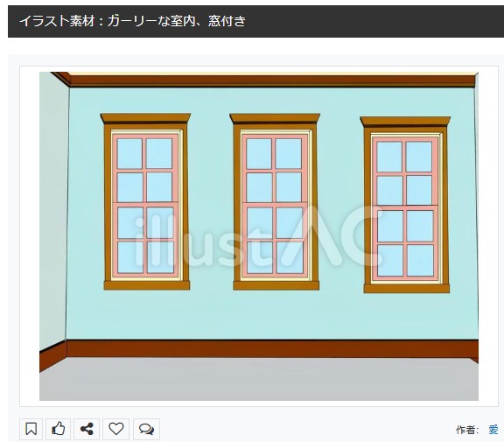Screen dimensions: 504x442
Task: Open sharing options via the share icon
Action: [87, 429]
